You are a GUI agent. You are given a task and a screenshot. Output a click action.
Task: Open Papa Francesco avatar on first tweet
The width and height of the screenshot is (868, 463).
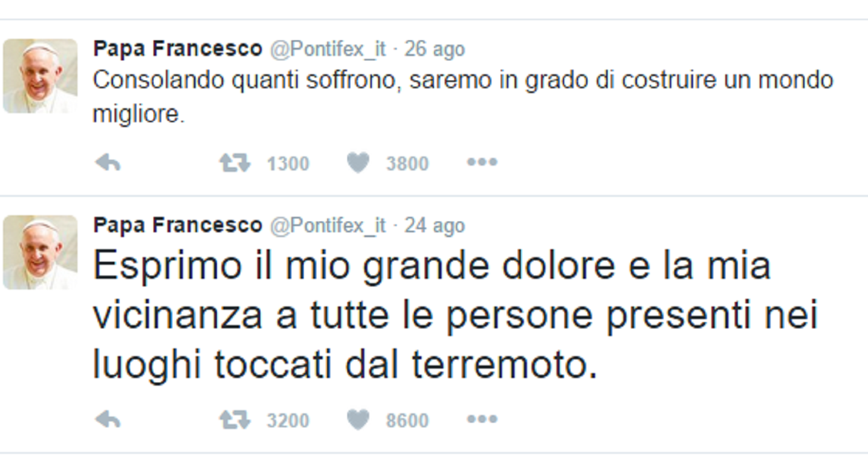tap(40, 76)
